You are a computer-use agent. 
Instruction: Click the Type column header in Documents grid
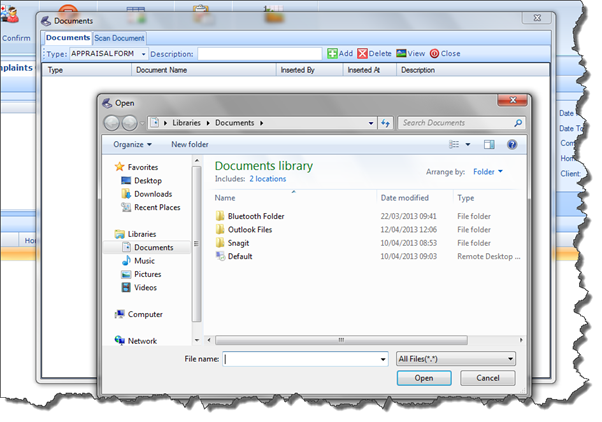pos(87,70)
